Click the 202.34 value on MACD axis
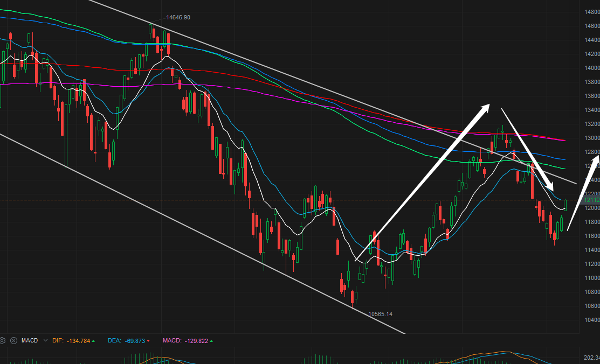 [591, 358]
